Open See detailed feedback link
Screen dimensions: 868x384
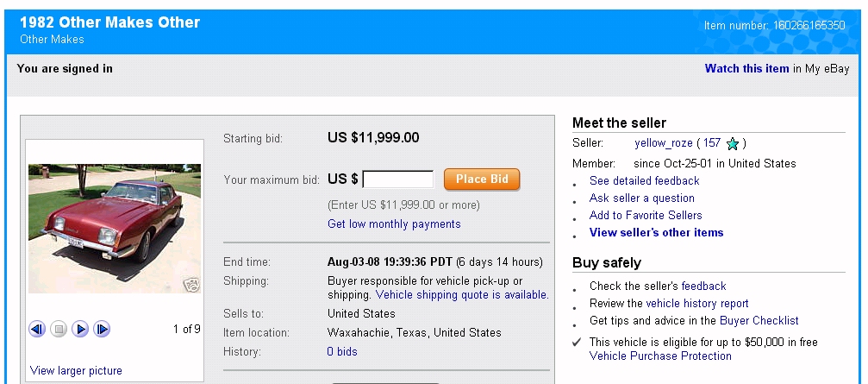coord(644,180)
